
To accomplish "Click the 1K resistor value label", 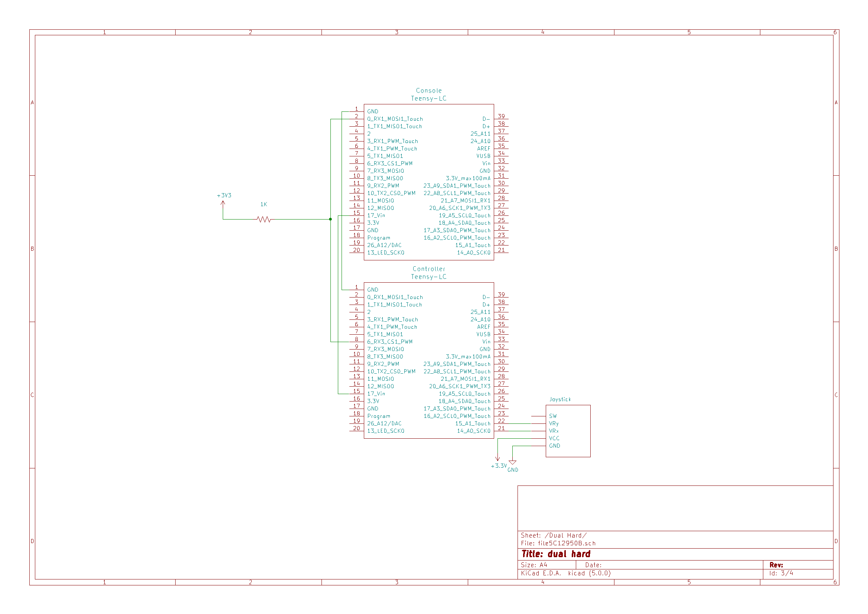I will (264, 204).
